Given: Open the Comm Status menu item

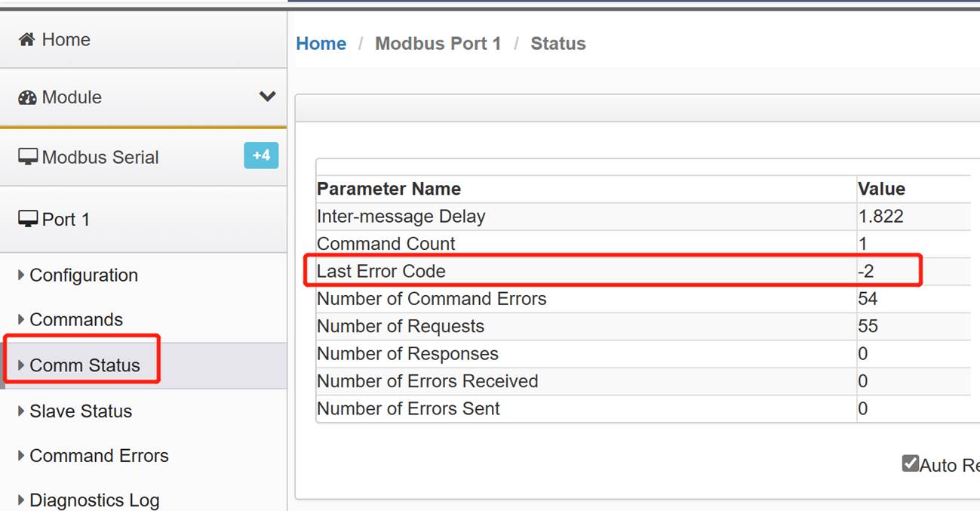Looking at the screenshot, I should pyautogui.click(x=84, y=365).
